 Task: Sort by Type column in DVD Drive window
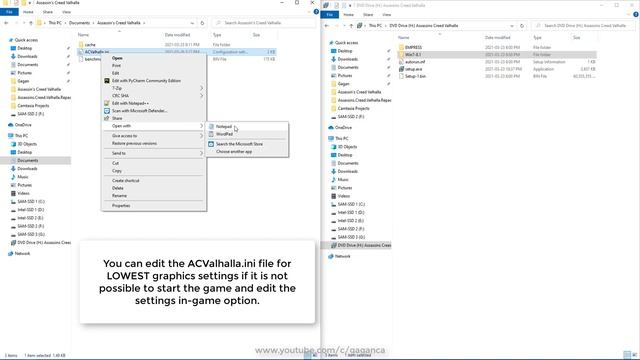click(x=537, y=38)
